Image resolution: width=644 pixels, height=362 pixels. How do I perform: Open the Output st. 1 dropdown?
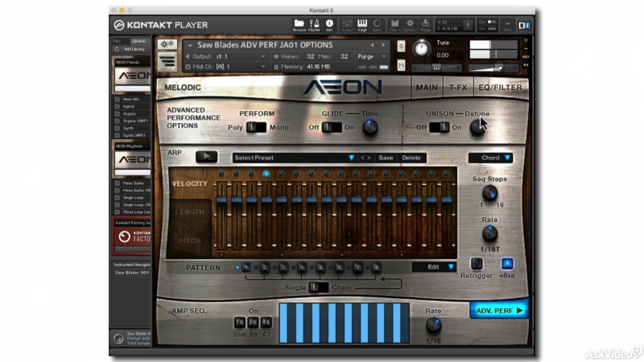[226, 56]
